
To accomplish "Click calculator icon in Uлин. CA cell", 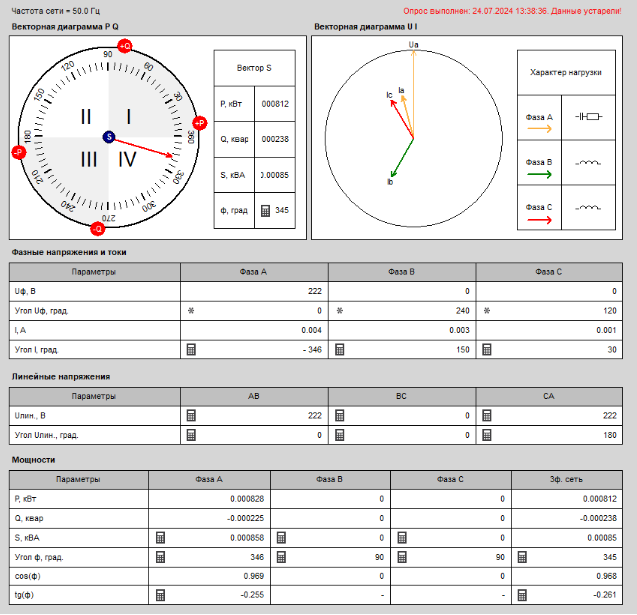I will pyautogui.click(x=487, y=416).
